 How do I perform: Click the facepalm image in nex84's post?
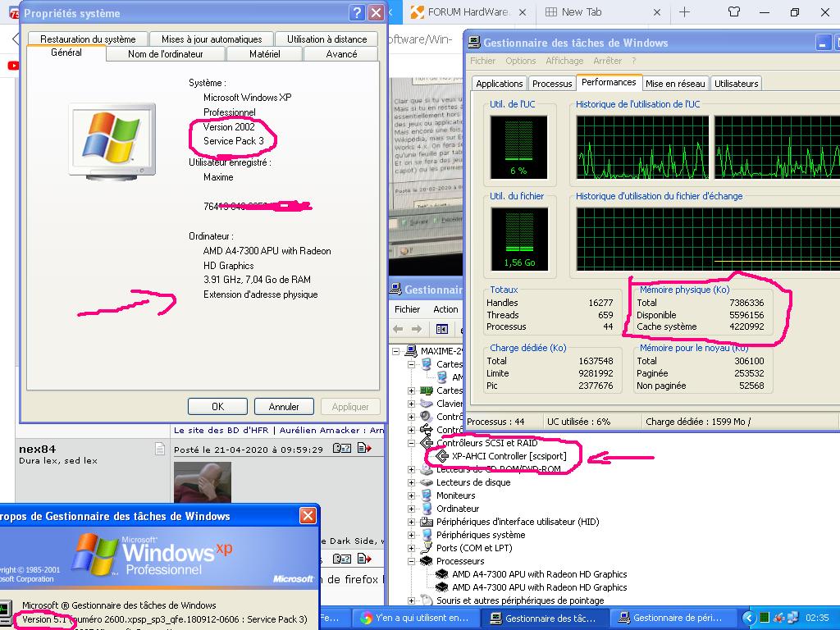point(203,482)
